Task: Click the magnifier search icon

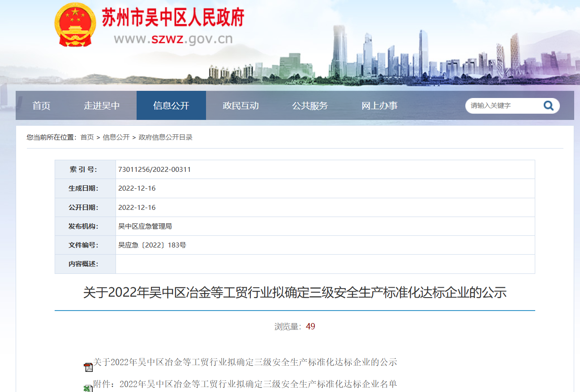Action: click(x=548, y=106)
